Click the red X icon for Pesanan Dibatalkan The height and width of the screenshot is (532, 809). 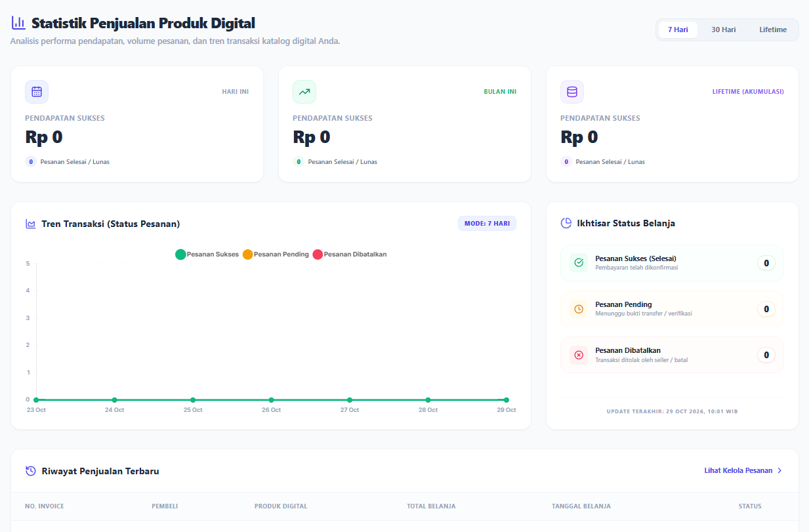tap(579, 355)
